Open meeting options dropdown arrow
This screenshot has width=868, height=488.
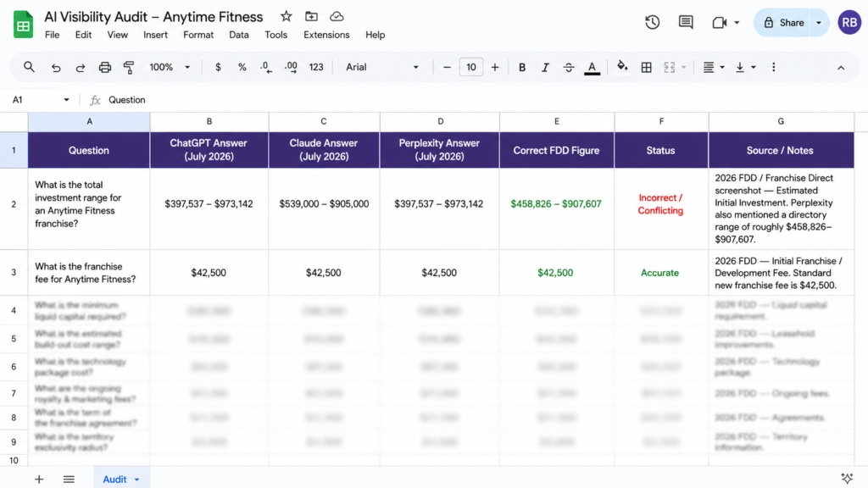(737, 23)
